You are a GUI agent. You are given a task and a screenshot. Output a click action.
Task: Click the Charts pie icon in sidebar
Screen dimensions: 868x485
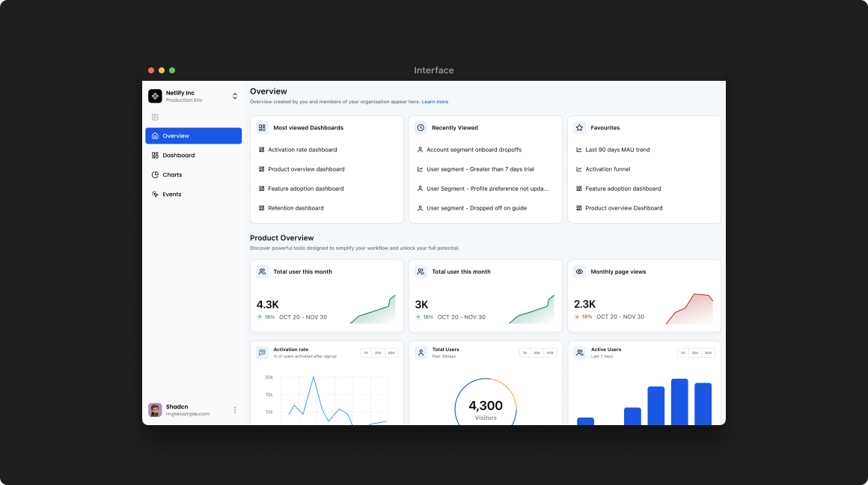tap(156, 174)
